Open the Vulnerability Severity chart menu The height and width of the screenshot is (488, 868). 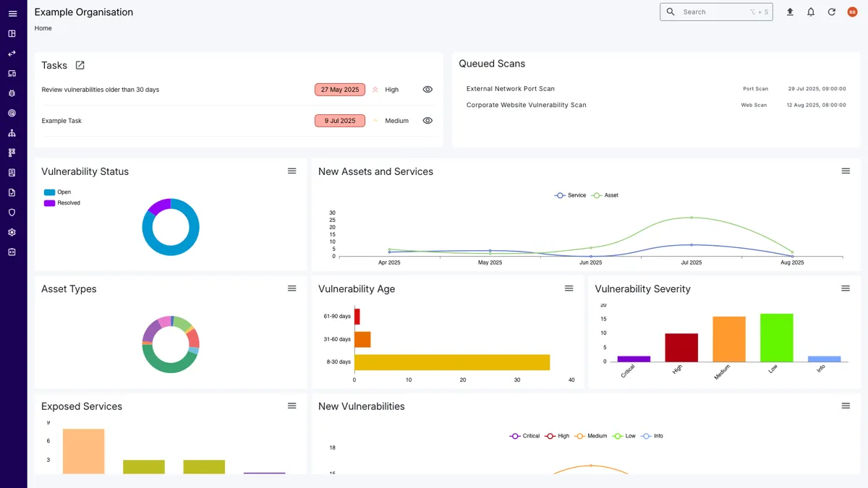pyautogui.click(x=846, y=288)
